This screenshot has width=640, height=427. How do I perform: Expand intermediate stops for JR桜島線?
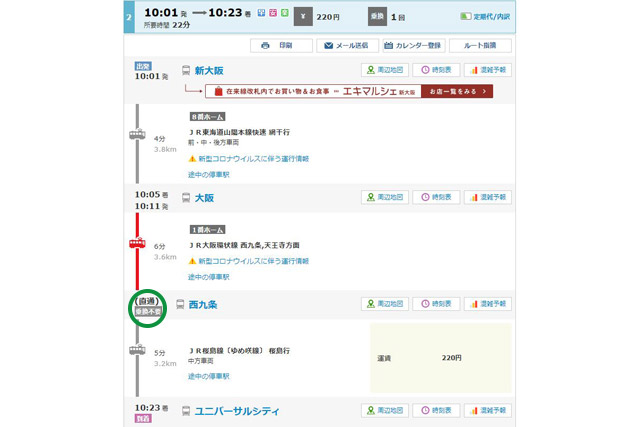coord(208,377)
